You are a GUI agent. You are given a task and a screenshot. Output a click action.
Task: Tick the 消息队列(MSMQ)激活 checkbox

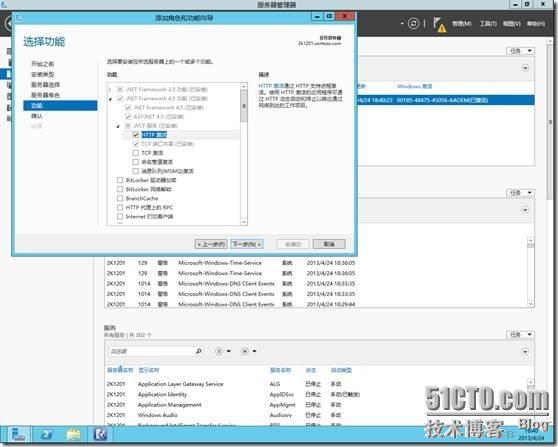pos(136,171)
